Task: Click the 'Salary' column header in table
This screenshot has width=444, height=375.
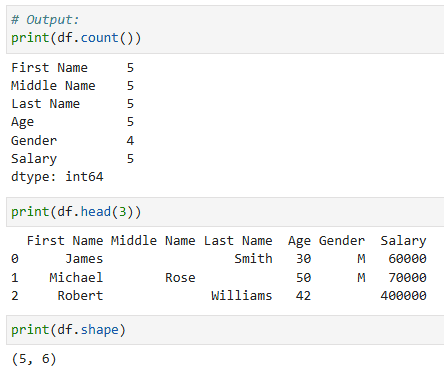Action: (x=403, y=241)
